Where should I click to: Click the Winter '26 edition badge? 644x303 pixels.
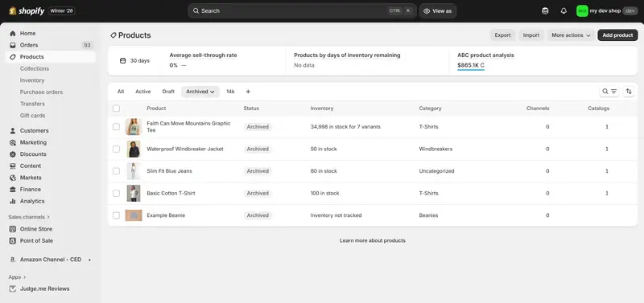pyautogui.click(x=62, y=11)
